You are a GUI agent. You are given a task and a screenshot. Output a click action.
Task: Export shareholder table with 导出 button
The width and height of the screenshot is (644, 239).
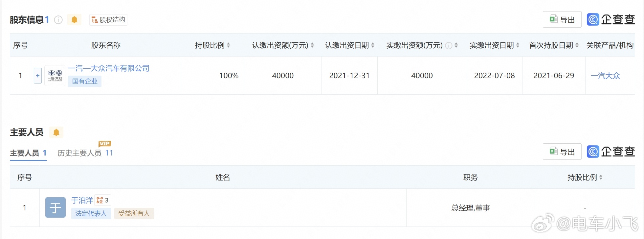(x=562, y=20)
